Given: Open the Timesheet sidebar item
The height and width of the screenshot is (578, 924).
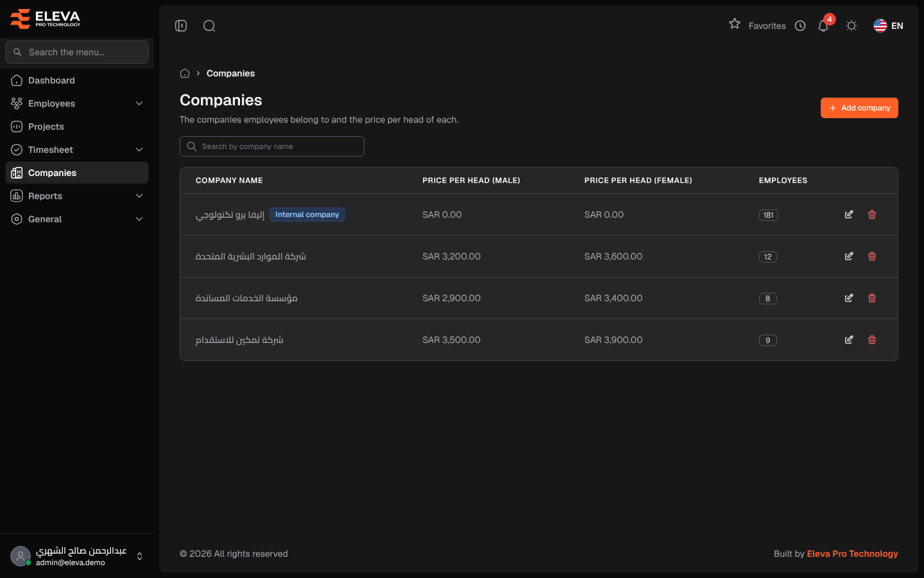Looking at the screenshot, I should (77, 150).
